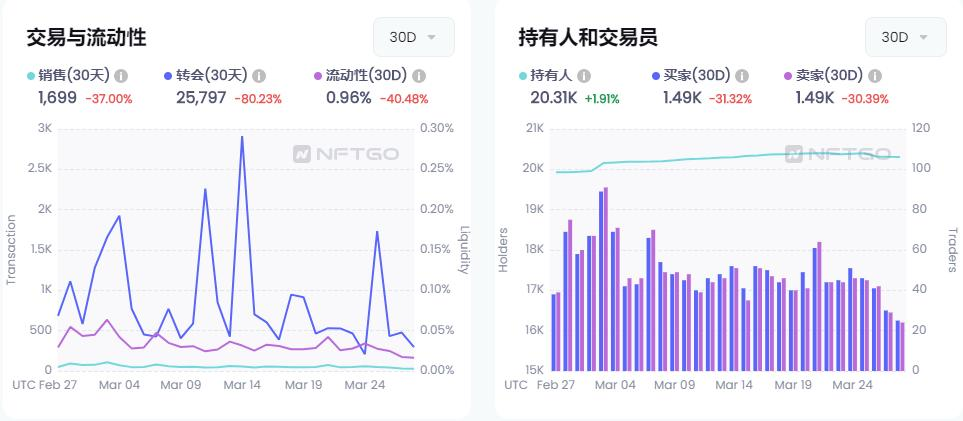The width and height of the screenshot is (963, 421).
Task: Click NFTGO watermark logo in right chart
Action: 838,154
